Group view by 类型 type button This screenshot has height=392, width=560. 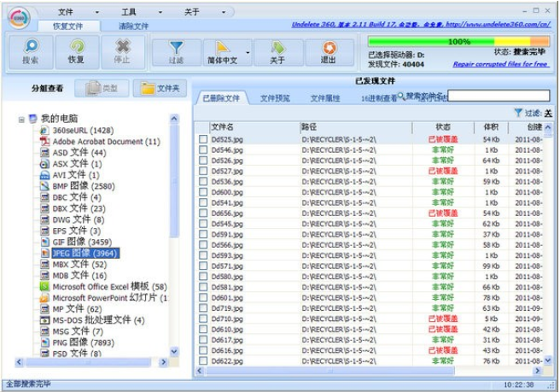pos(102,88)
